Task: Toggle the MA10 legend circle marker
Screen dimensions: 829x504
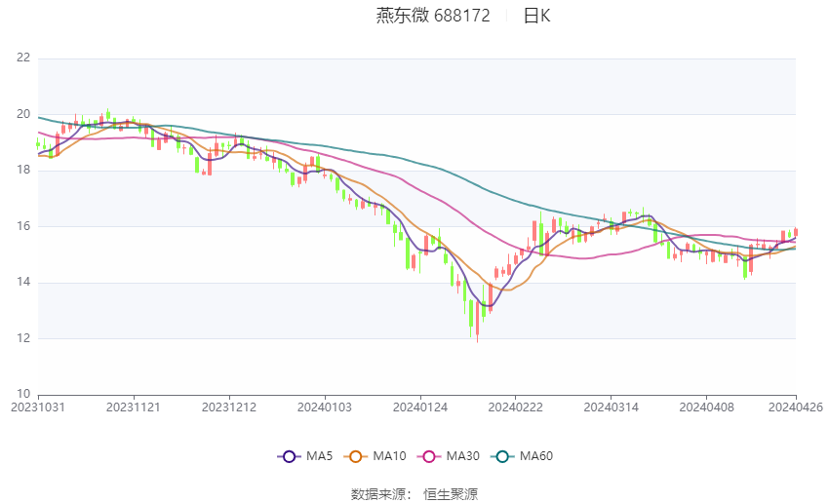Action: tap(355, 456)
